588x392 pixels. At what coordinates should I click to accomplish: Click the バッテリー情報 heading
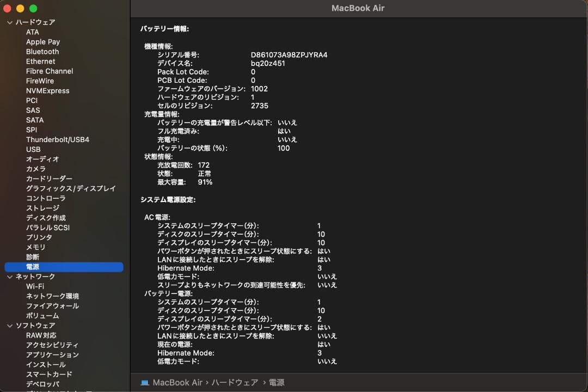164,29
